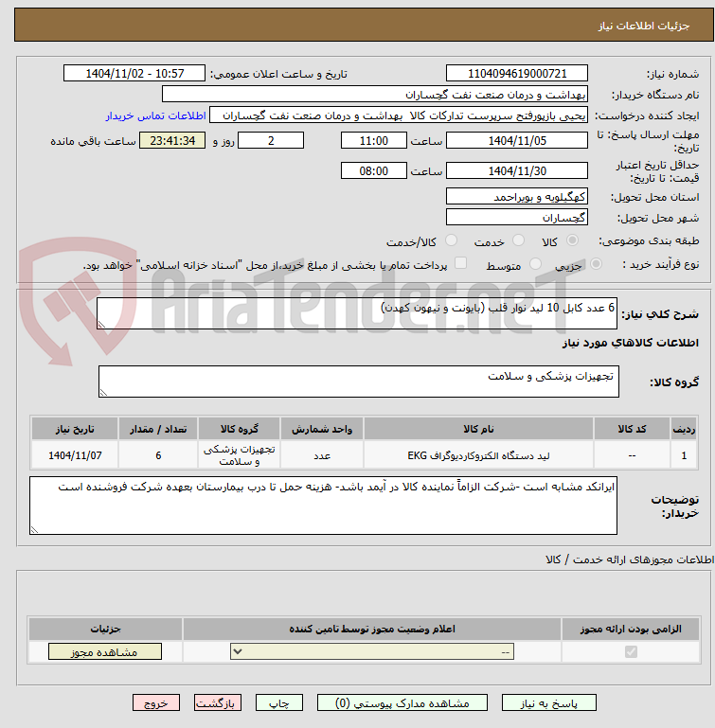715x728 pixels.
Task: Click the جزئیات column header
Action: [x=105, y=629]
